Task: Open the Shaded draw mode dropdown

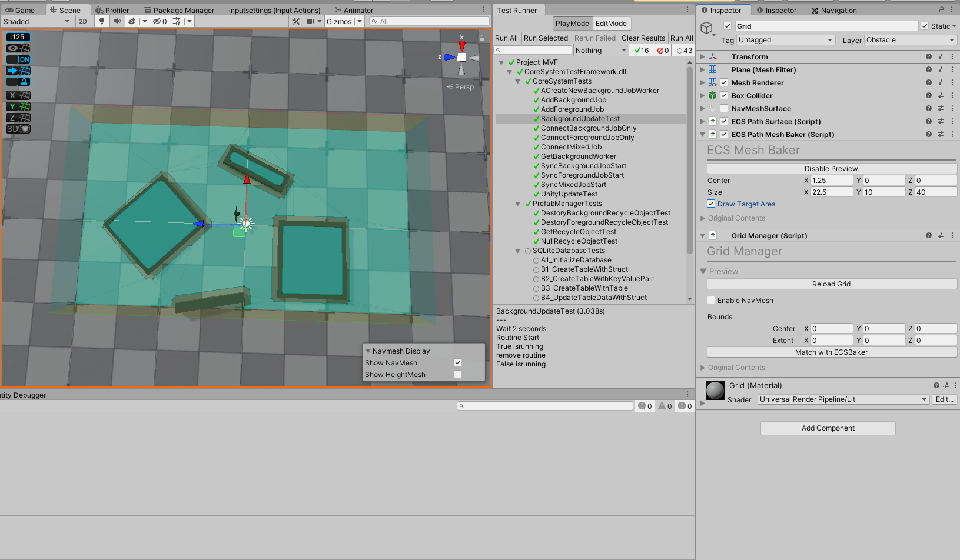Action: (x=36, y=22)
